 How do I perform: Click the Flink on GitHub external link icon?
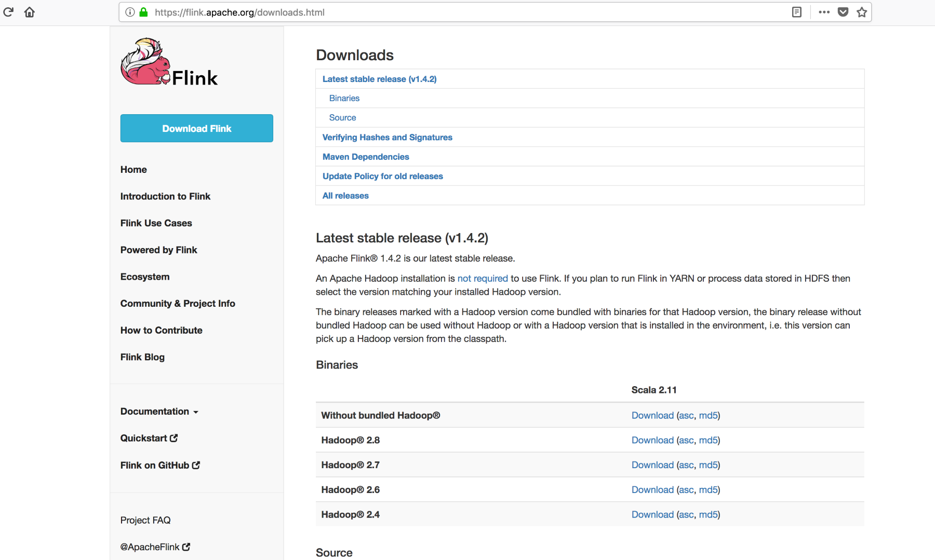click(196, 465)
